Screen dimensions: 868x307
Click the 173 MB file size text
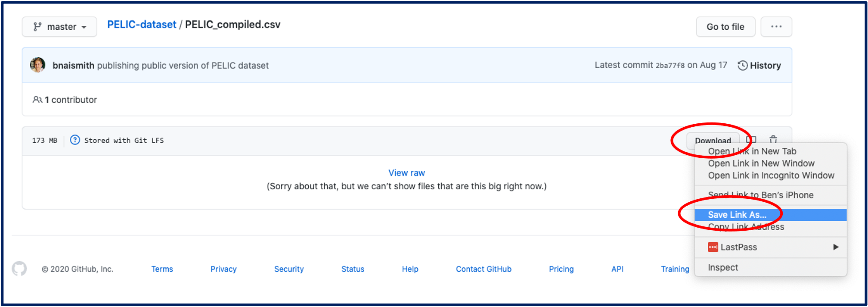[x=45, y=141]
